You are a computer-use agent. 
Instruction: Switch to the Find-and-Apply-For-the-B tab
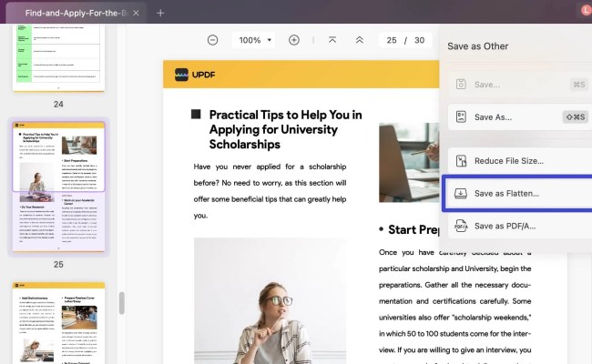click(x=76, y=14)
